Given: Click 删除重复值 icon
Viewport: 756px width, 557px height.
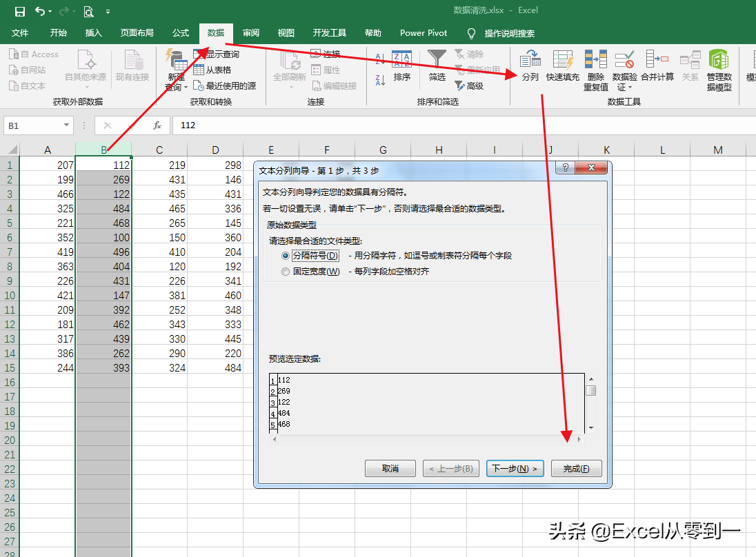Looking at the screenshot, I should (596, 70).
